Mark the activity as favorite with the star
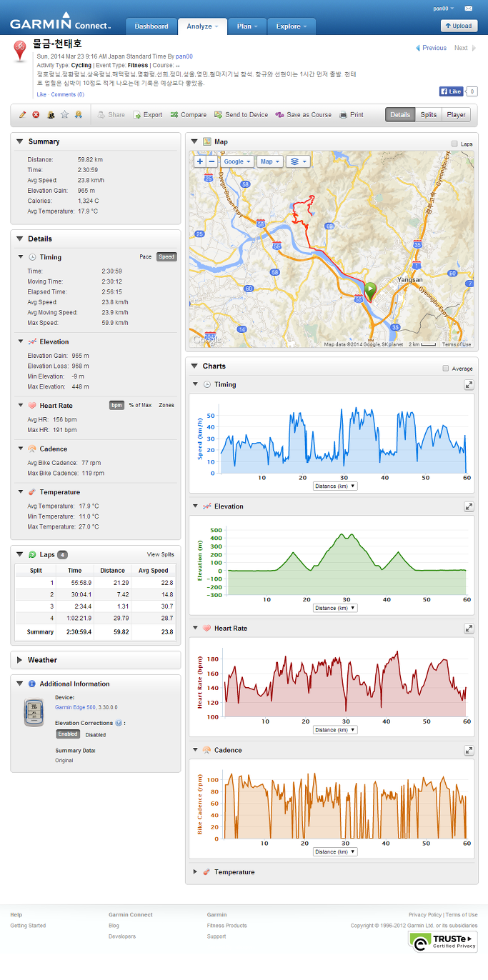This screenshot has width=488, height=980. click(x=64, y=114)
